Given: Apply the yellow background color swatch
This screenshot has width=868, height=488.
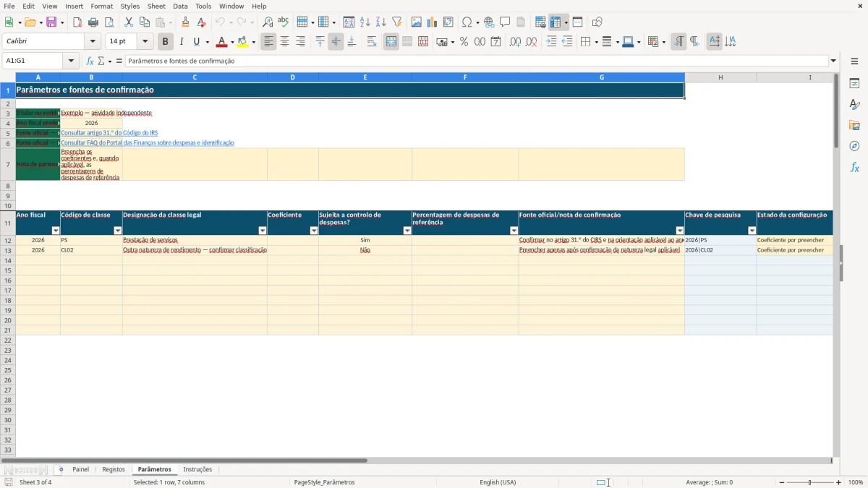Looking at the screenshot, I should click(243, 42).
